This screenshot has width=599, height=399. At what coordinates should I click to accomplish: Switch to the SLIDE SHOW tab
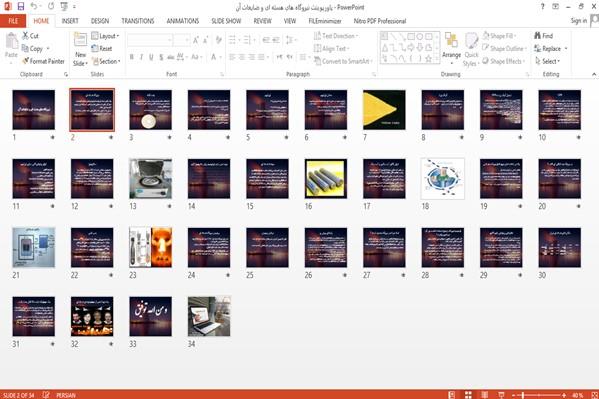click(226, 21)
